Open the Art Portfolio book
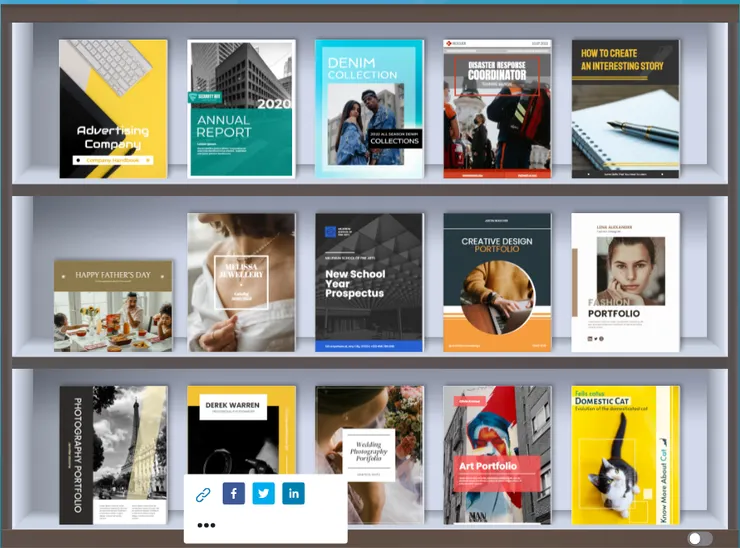Image resolution: width=740 pixels, height=548 pixels. 497,455
